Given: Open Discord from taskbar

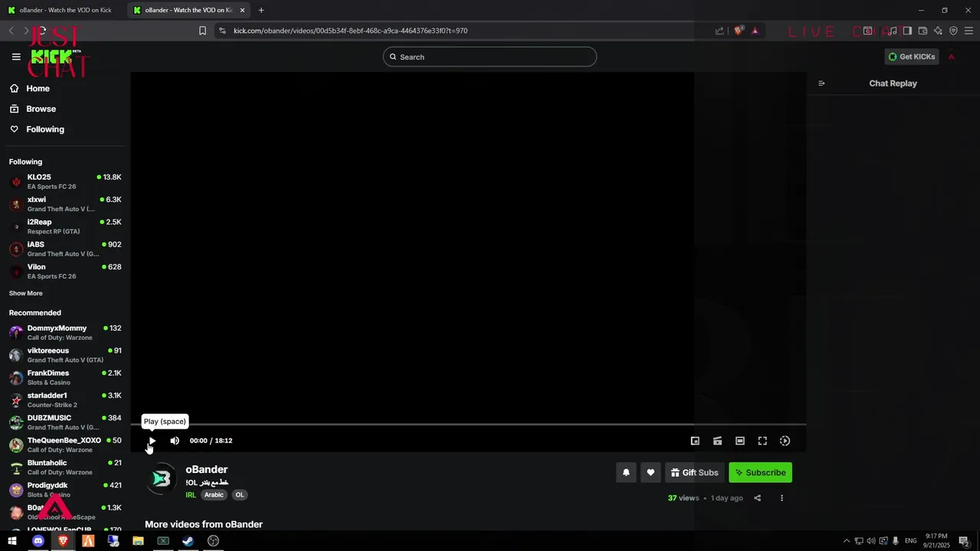Looking at the screenshot, I should click(x=38, y=541).
